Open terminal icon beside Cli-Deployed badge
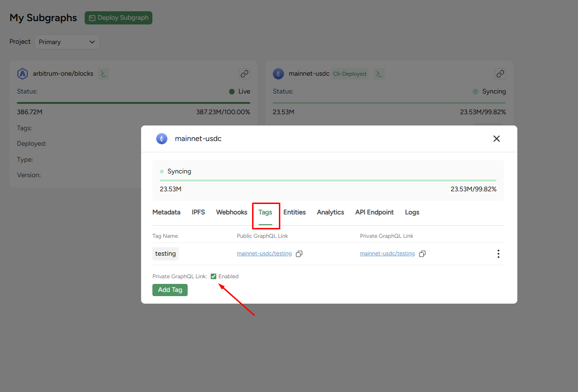This screenshot has width=578, height=392. click(379, 74)
